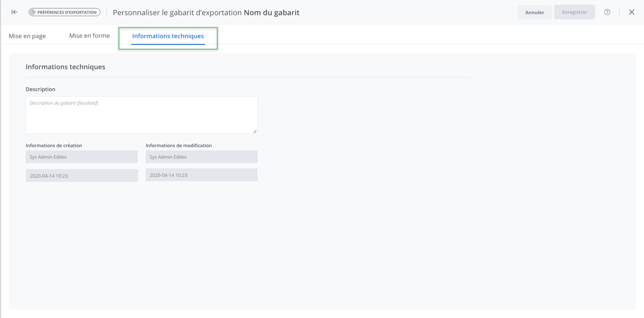Open the help question mark icon
644x318 pixels.
point(607,12)
